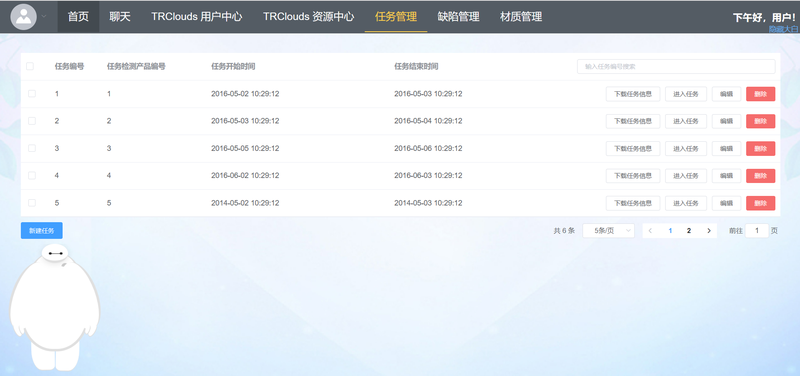Screen dimensions: 800x376
Task: Click the 任务检测产品编号 column header
Action: click(x=136, y=66)
